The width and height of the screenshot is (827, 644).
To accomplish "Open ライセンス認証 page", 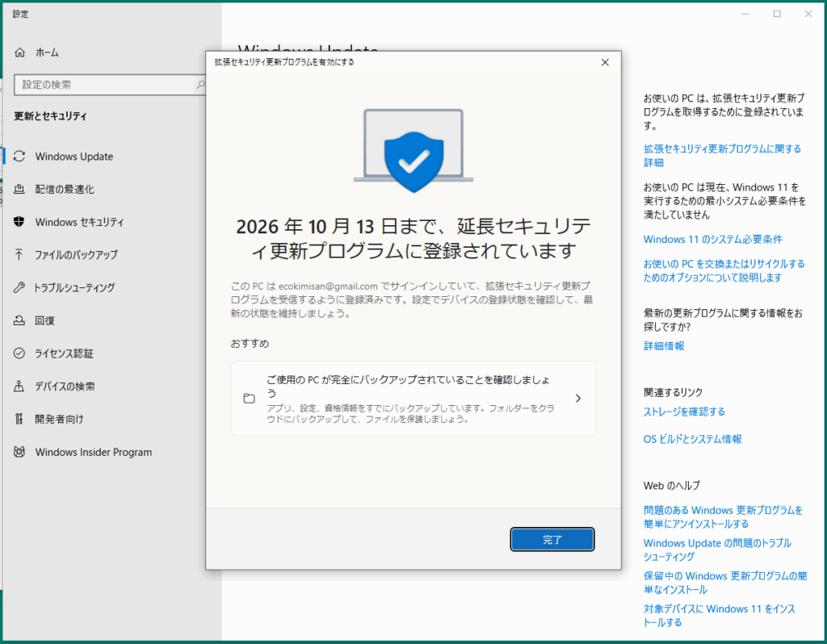I will [64, 353].
